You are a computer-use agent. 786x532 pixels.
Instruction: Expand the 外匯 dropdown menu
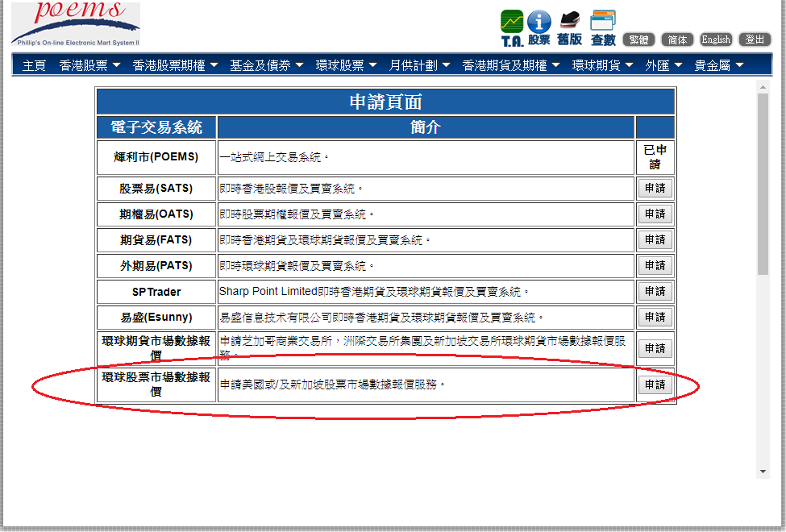tap(663, 65)
